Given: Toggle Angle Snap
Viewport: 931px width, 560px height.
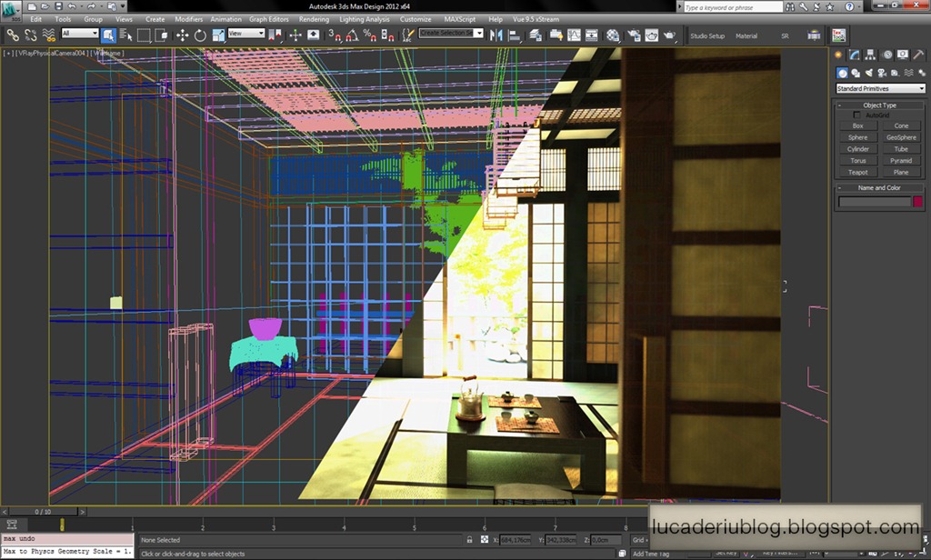Looking at the screenshot, I should (352, 35).
